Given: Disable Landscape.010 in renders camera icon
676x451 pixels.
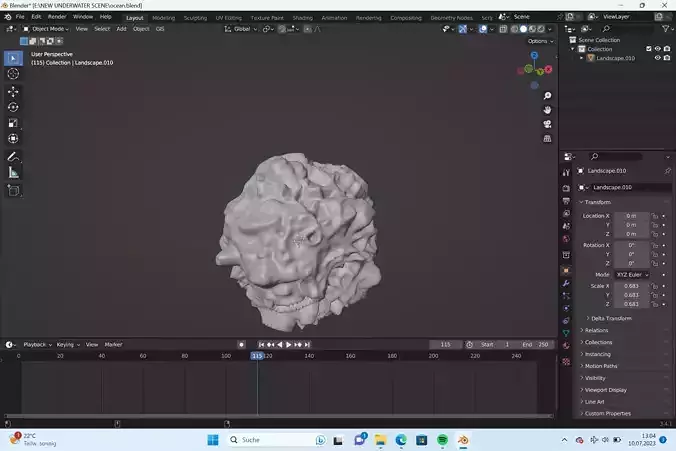Looking at the screenshot, I should click(x=667, y=58).
